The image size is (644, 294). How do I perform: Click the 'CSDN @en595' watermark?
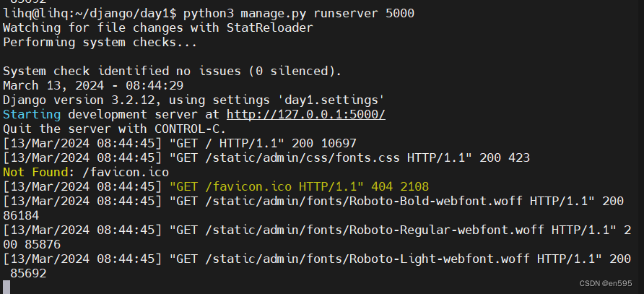[x=606, y=284]
